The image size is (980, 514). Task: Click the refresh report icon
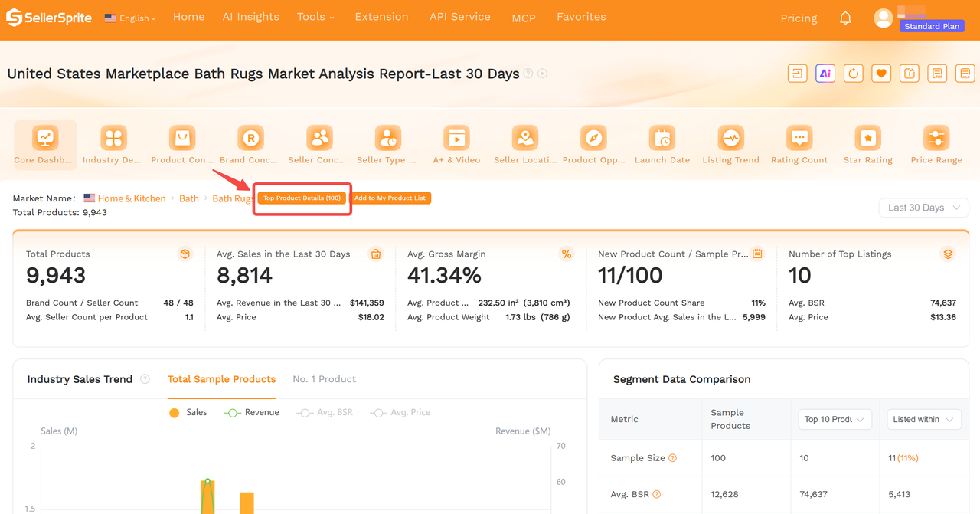(854, 74)
